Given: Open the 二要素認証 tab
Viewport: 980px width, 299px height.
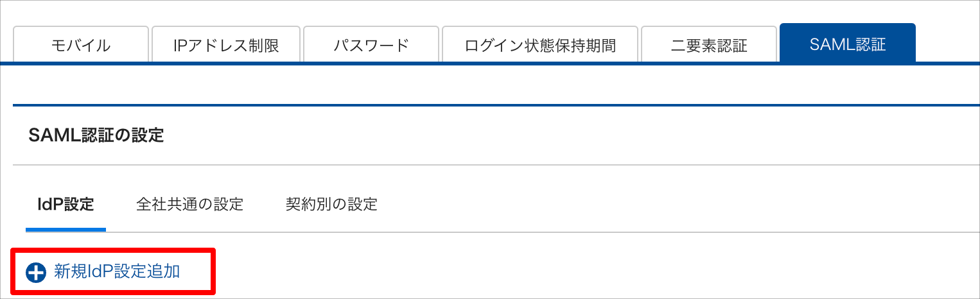Looking at the screenshot, I should 709,44.
